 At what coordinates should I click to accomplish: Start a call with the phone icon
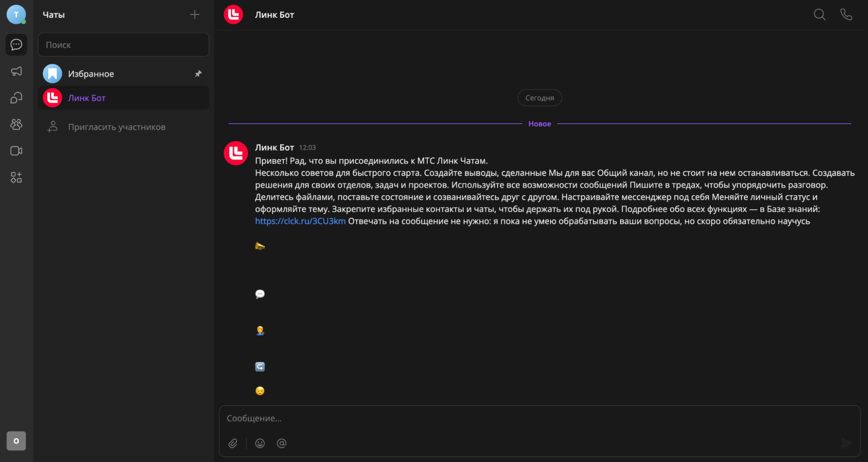pos(846,15)
